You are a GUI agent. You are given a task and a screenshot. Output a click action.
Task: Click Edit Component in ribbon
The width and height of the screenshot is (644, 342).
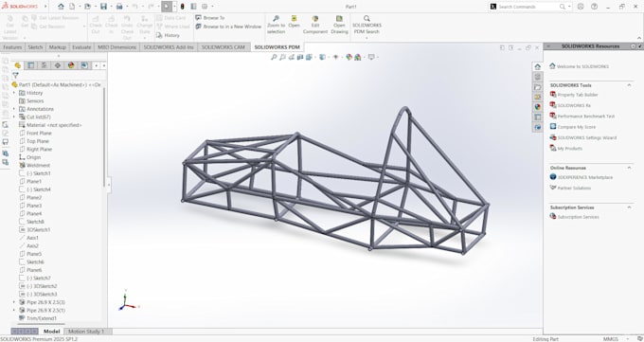(315, 25)
